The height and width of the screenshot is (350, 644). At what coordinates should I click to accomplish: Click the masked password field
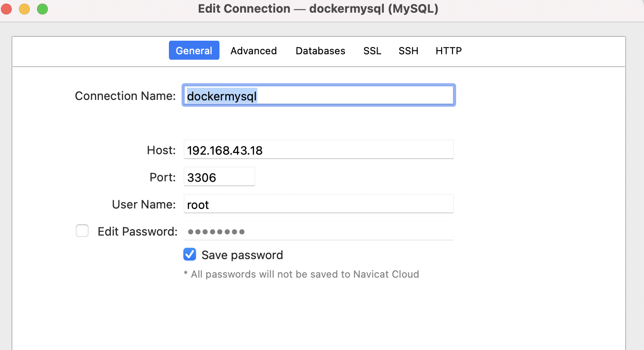click(x=318, y=232)
